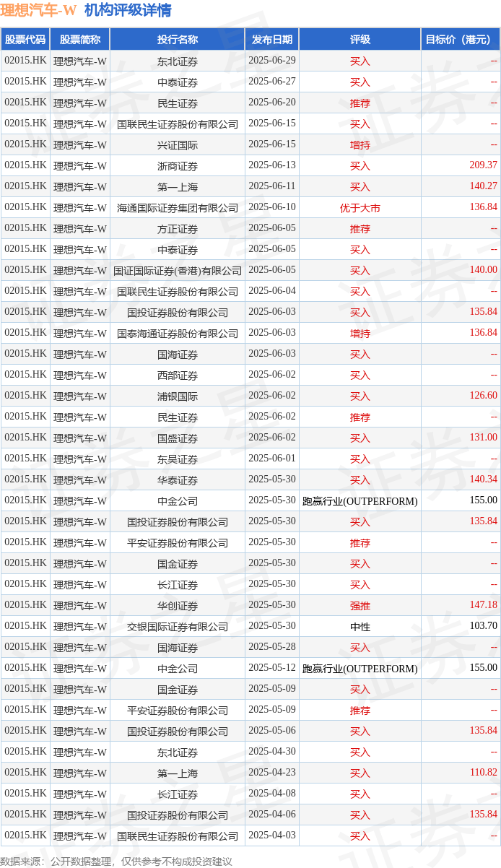
Task: Click 国联民生证券股份有限公司 in 2025-04-03 row
Action: click(x=178, y=836)
